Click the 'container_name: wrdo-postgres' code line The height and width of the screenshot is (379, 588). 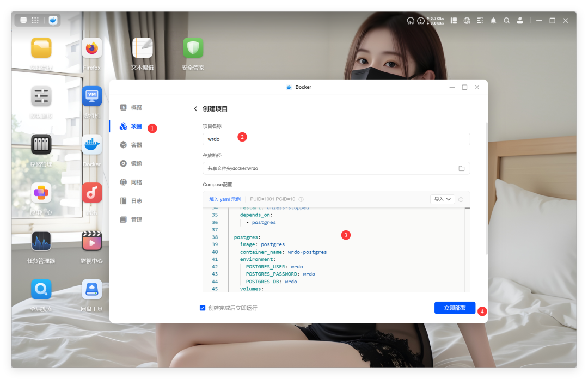point(283,252)
